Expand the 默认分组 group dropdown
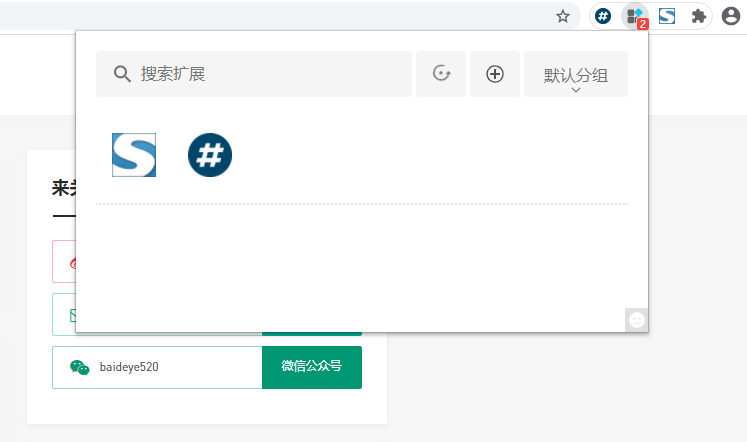Image resolution: width=747 pixels, height=442 pixels. [x=576, y=74]
